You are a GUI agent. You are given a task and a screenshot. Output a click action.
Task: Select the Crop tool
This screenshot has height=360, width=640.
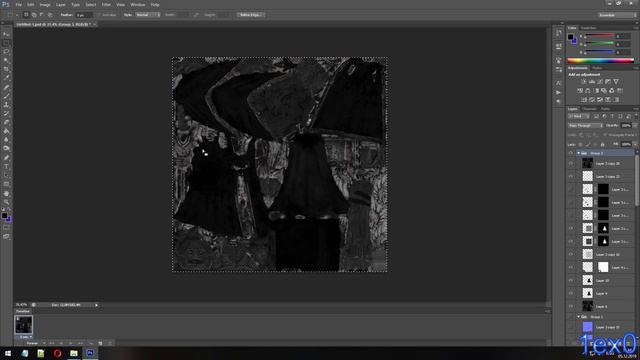6,69
